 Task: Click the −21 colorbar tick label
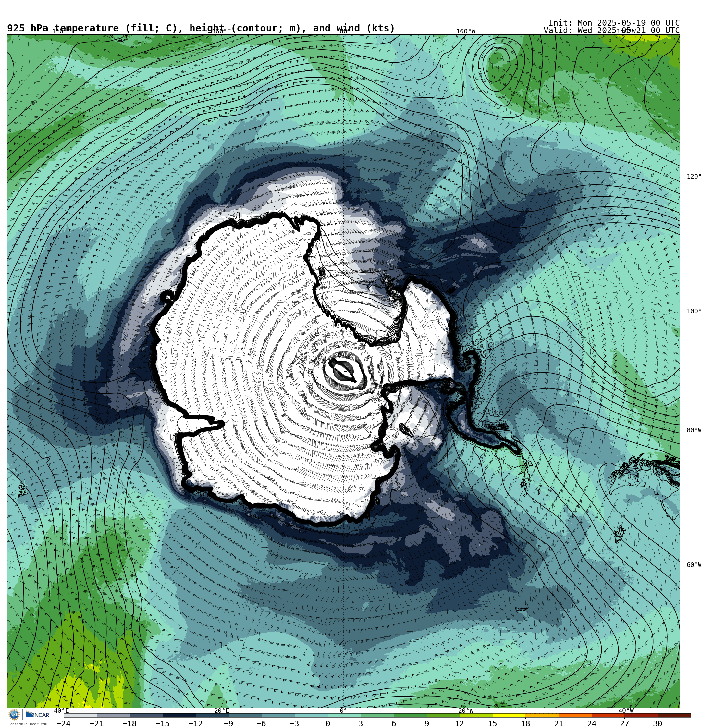[x=97, y=723]
